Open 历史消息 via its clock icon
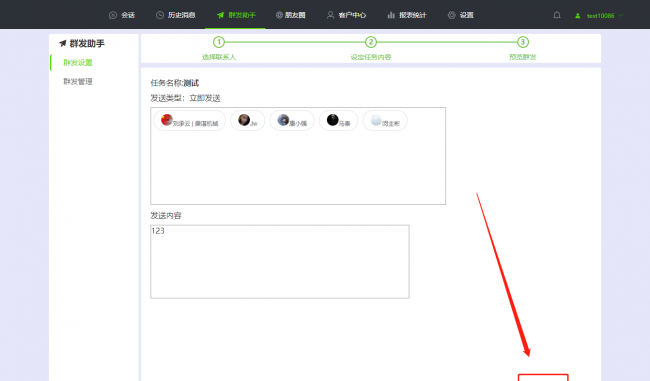Screen dimensions: 650x381 [x=160, y=15]
